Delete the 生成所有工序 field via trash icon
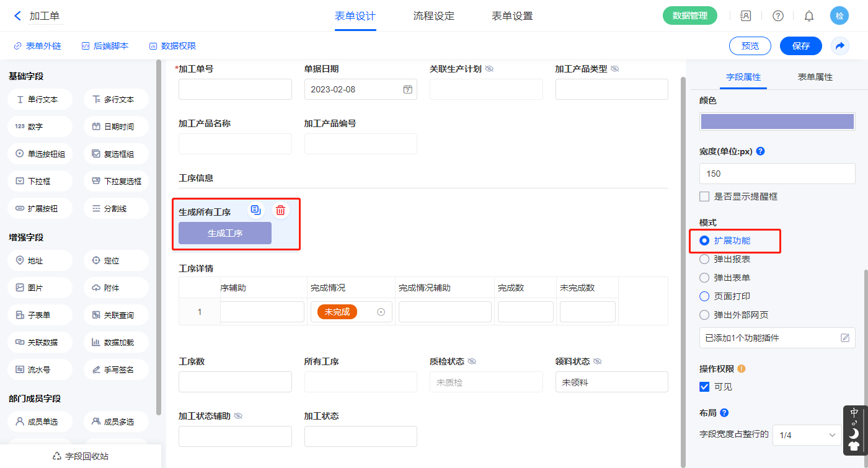 click(x=281, y=210)
